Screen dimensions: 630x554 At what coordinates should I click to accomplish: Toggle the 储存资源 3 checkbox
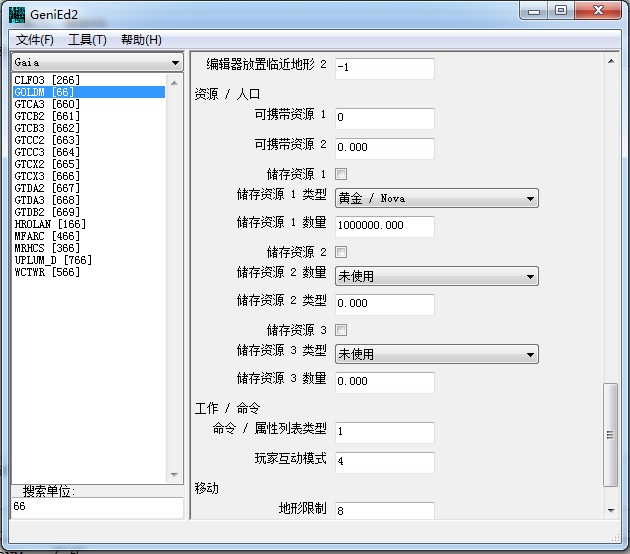click(x=341, y=330)
